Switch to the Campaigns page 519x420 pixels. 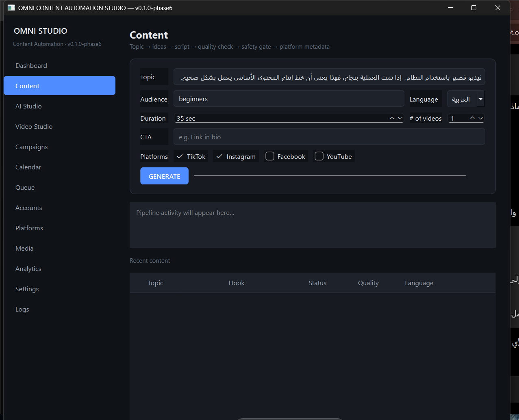[x=59, y=147]
